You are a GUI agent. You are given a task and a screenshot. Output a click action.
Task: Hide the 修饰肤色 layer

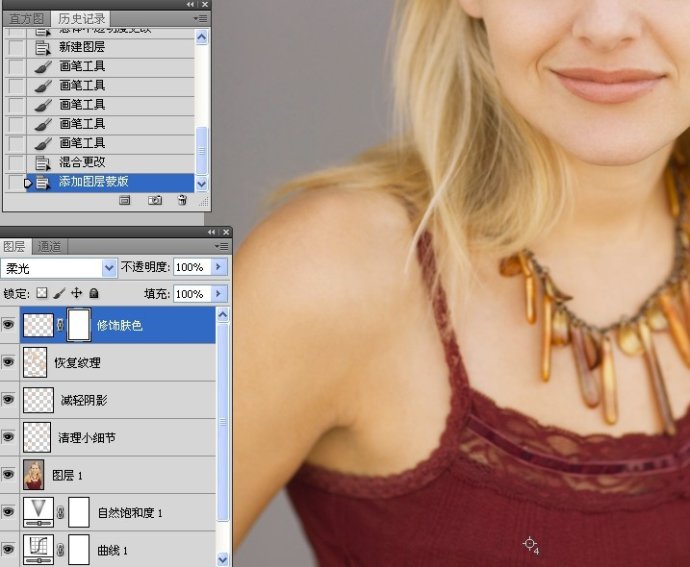tap(8, 325)
